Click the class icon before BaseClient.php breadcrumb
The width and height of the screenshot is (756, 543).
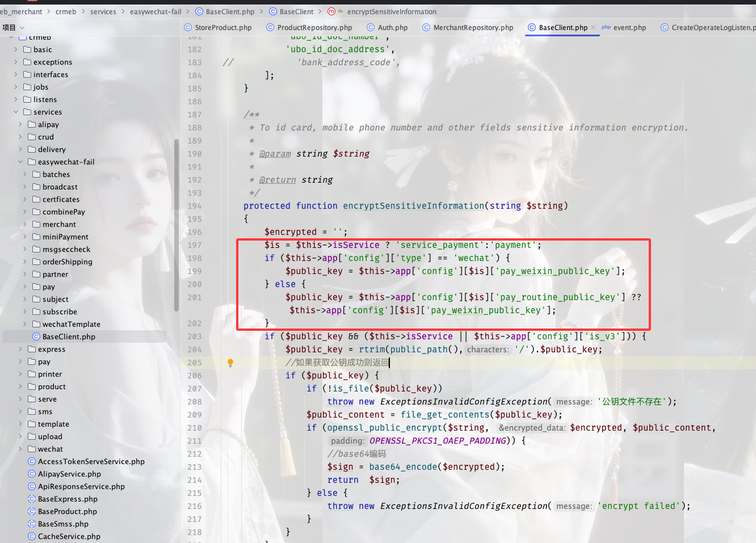pos(199,11)
